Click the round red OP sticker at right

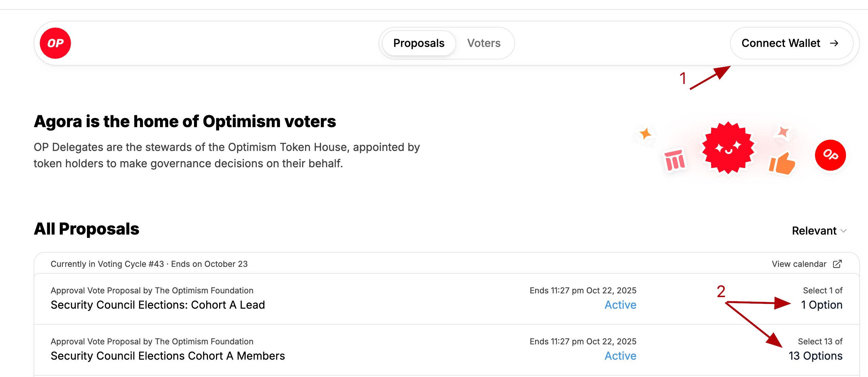coord(830,155)
